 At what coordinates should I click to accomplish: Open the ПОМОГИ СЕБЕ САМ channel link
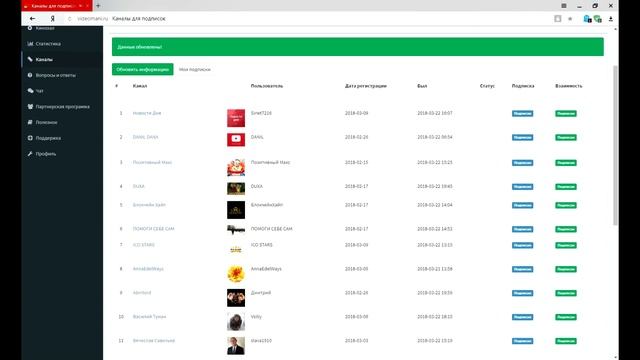pos(153,229)
